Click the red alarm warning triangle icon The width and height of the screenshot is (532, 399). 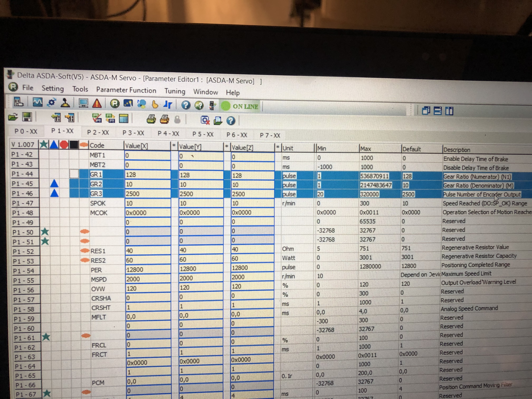[x=97, y=103]
